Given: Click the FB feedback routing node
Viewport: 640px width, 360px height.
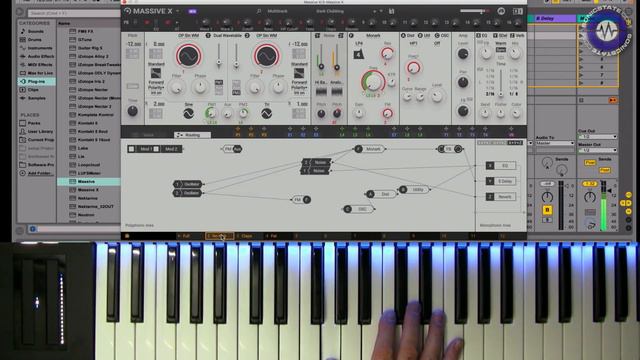Looking at the screenshot, I should (449, 149).
